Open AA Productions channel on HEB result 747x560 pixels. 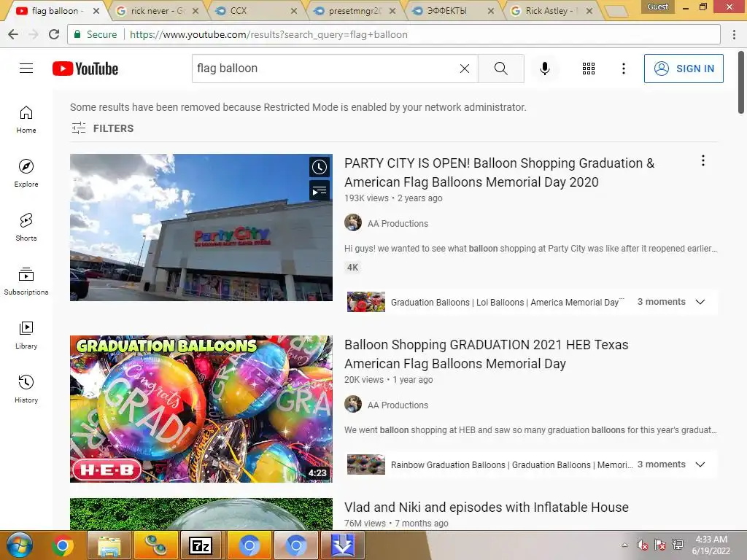click(x=398, y=405)
